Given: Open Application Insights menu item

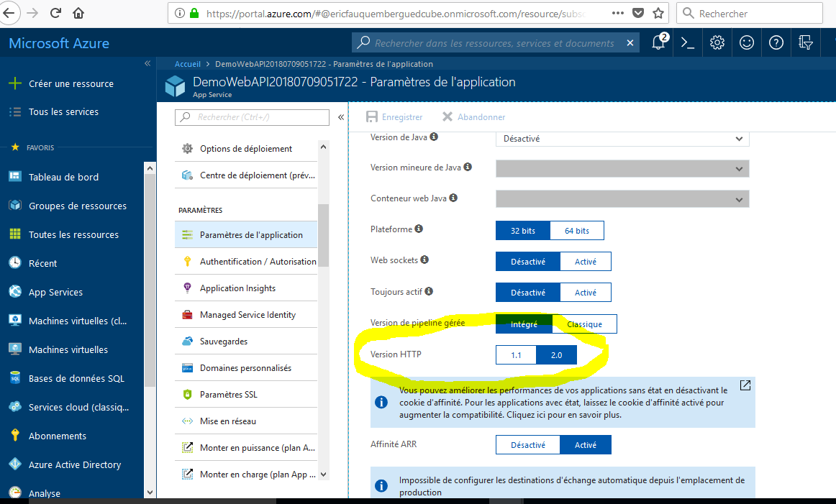Looking at the screenshot, I should (x=246, y=288).
